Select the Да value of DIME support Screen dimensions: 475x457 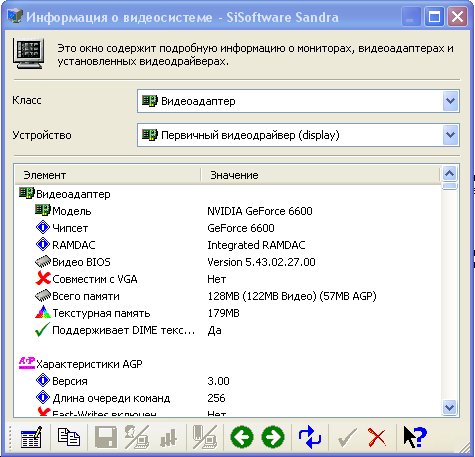coord(214,330)
